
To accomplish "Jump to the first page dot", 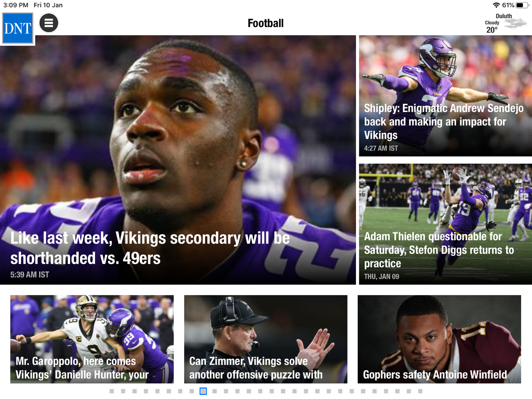I will (x=112, y=391).
